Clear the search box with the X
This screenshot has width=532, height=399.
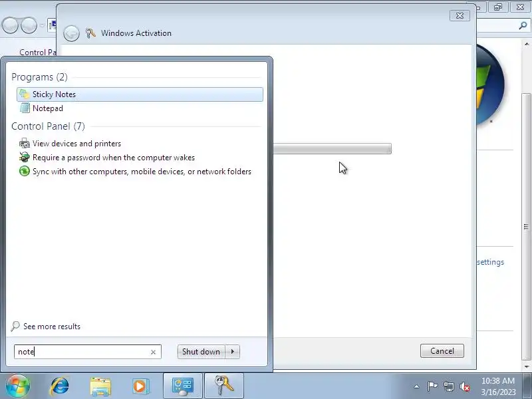[x=153, y=352]
